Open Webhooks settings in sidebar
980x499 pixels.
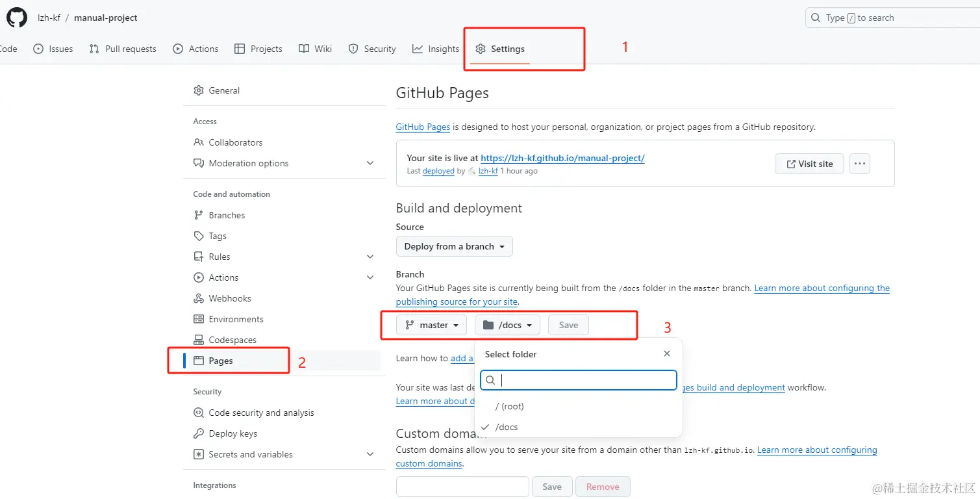tap(229, 298)
